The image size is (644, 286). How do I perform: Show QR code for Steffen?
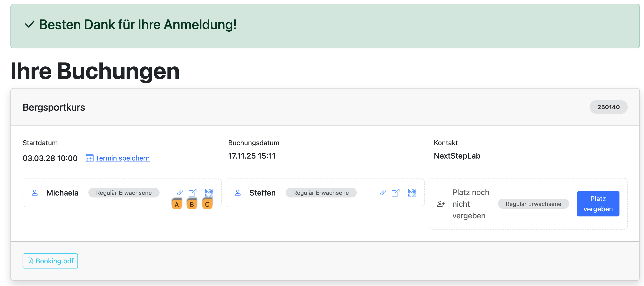pyautogui.click(x=412, y=192)
